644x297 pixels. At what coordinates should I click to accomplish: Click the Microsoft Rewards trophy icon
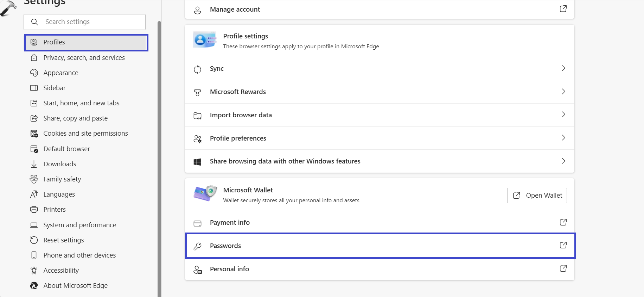pyautogui.click(x=197, y=92)
